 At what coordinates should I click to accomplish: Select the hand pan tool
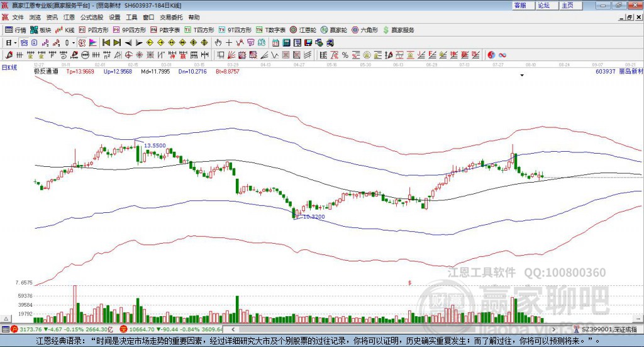218,43
